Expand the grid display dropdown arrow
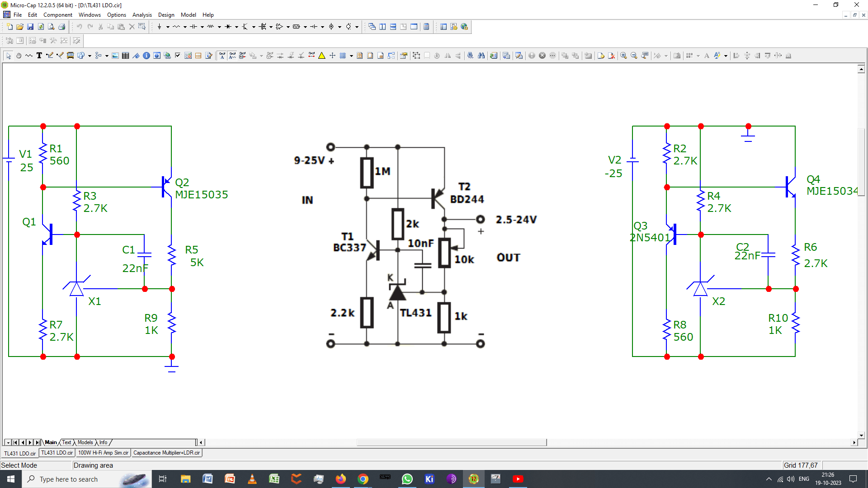Screen dimensions: 868x488 tap(351, 56)
